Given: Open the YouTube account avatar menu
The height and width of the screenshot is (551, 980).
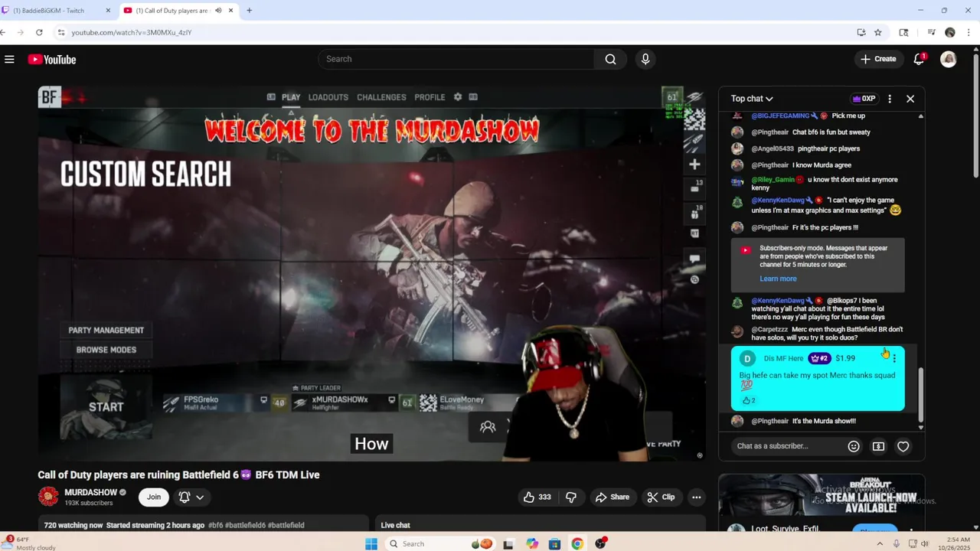Looking at the screenshot, I should [949, 59].
